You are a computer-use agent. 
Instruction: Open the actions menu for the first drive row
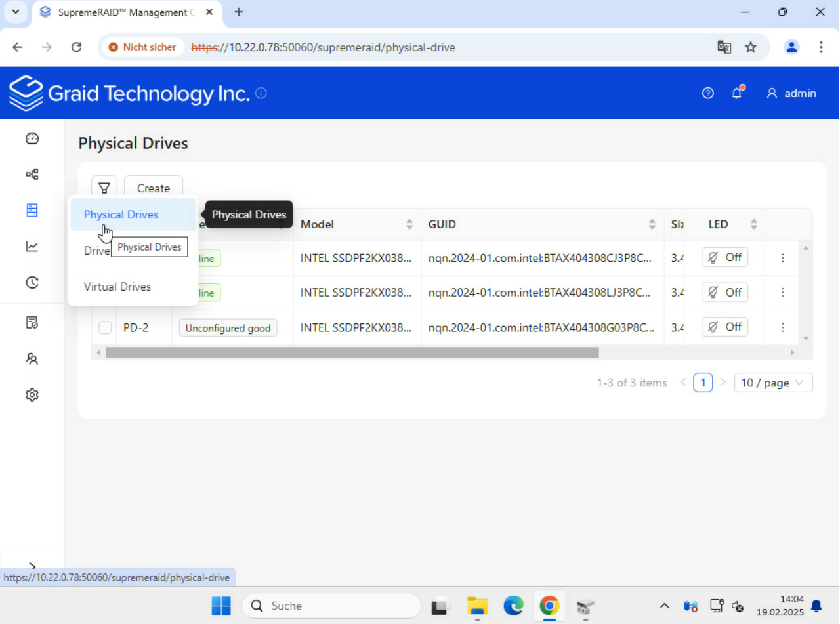point(782,258)
